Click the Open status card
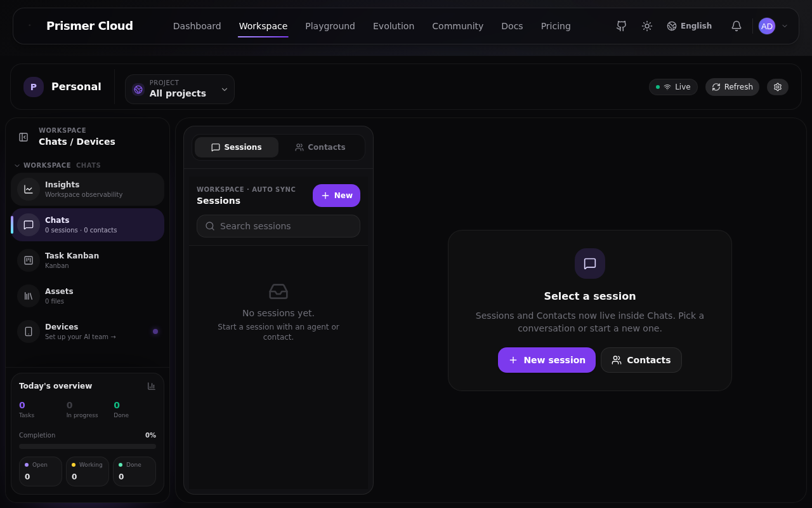 point(41,471)
